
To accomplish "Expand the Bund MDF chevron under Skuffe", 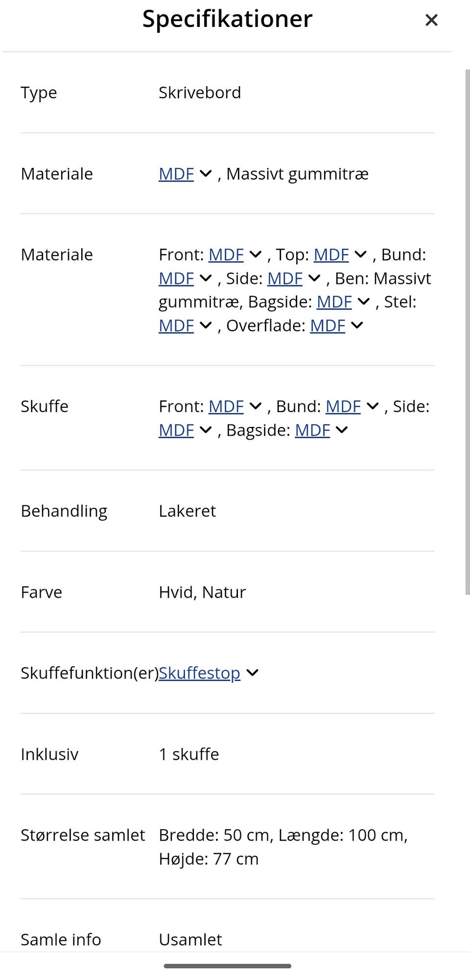I will click(373, 406).
